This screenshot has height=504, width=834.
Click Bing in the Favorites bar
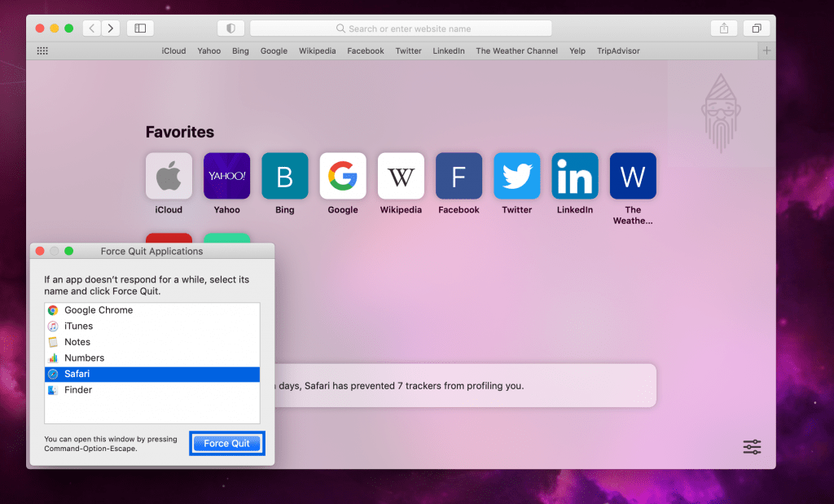tap(240, 51)
